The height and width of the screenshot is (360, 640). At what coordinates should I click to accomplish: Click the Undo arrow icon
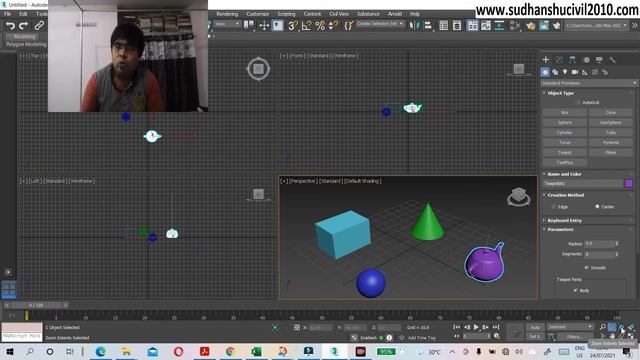click(x=10, y=26)
